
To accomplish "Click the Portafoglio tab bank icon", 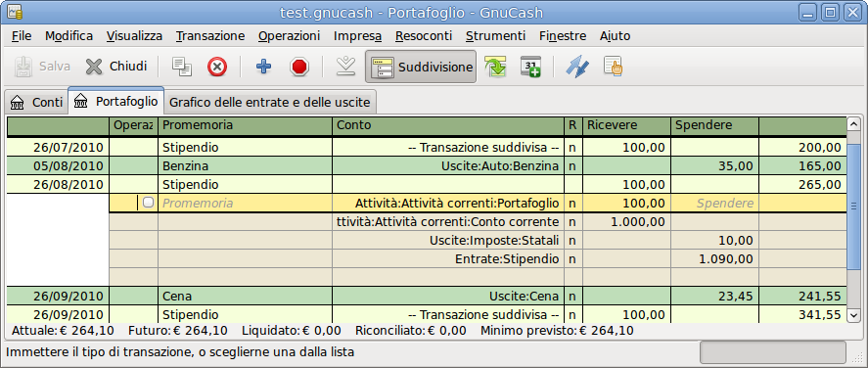I will point(81,102).
